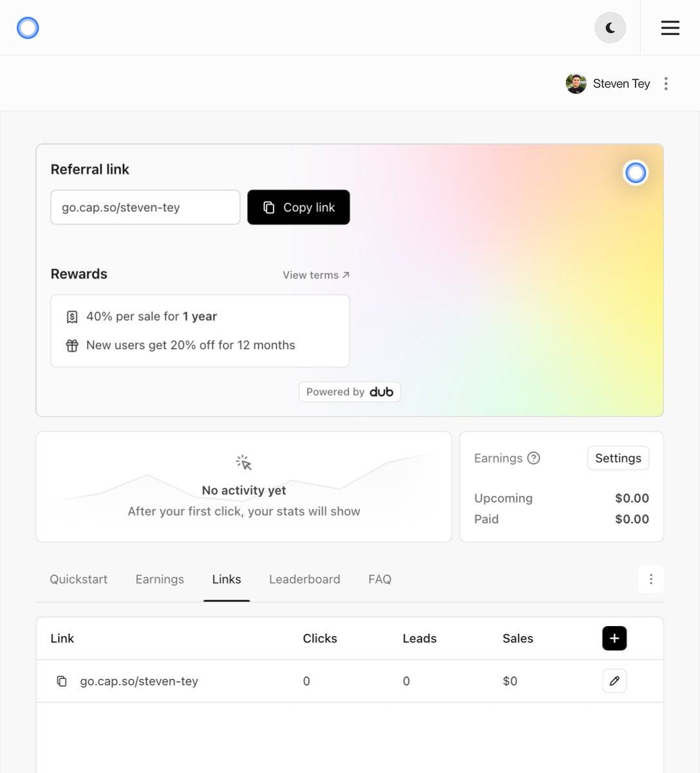Click Steven Tey's profile avatar

pos(576,84)
